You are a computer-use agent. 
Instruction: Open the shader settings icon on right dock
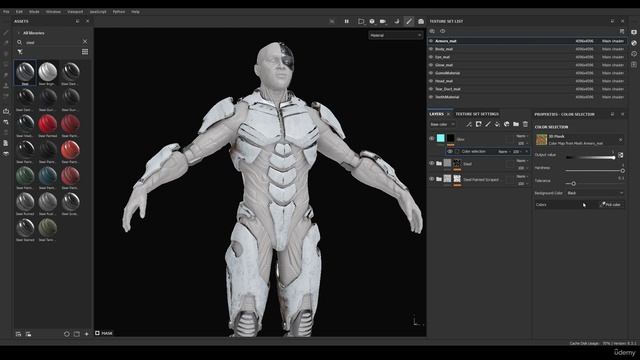(634, 43)
